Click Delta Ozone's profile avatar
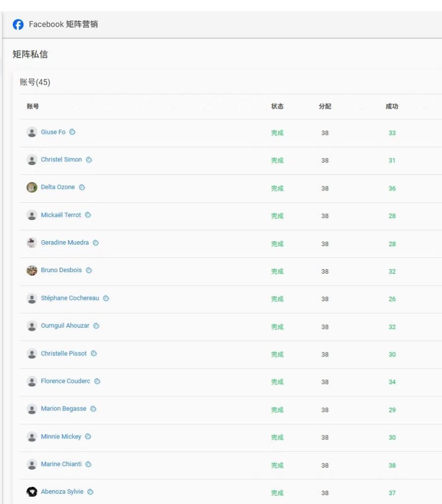This screenshot has height=504, width=442. (x=32, y=188)
